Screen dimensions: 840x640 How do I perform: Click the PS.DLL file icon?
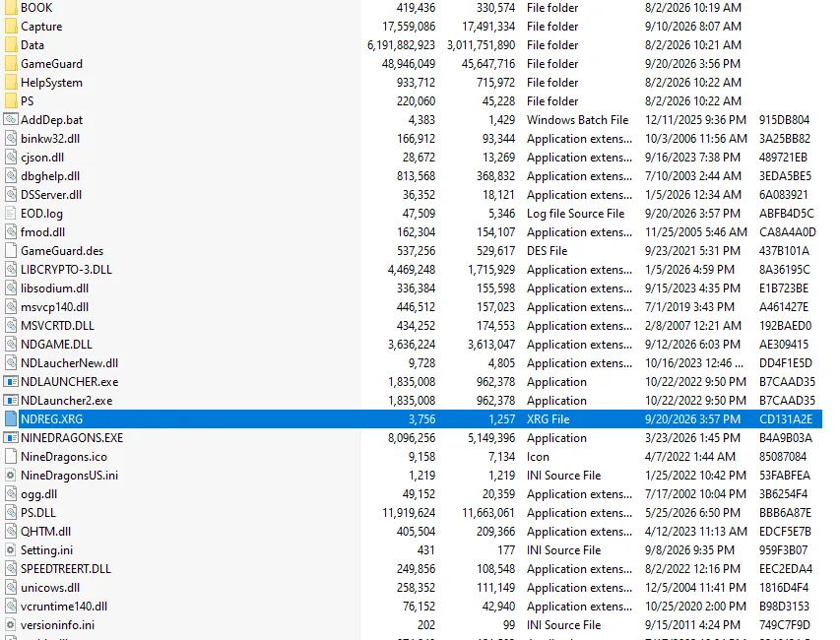11,513
